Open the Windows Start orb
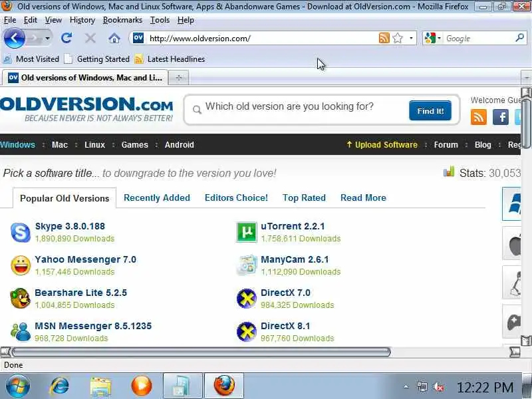 [x=18, y=386]
